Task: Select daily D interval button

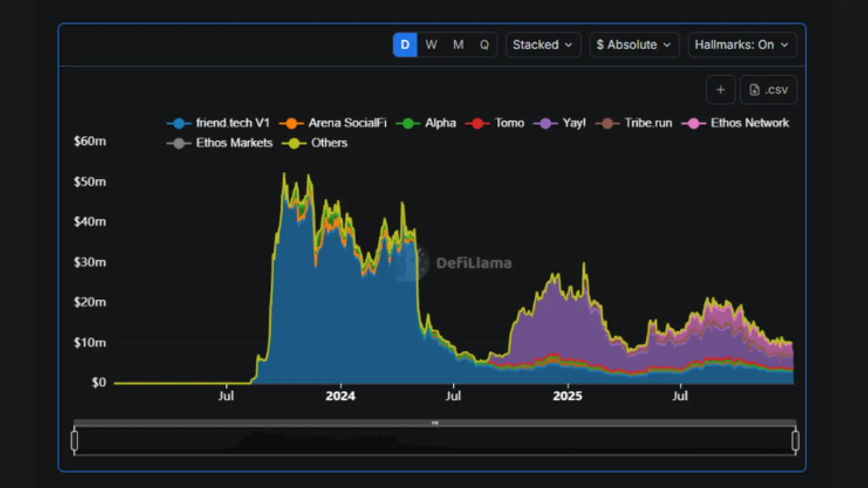Action: 405,44
